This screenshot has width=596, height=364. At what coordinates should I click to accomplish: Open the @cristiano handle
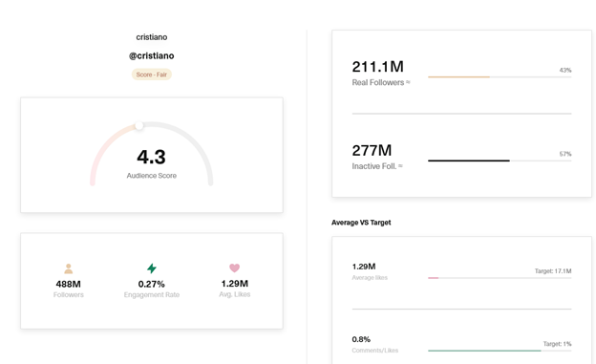pos(152,56)
